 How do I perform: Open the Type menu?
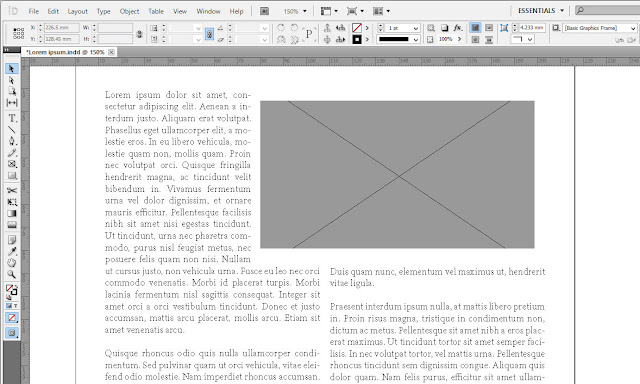pos(104,11)
